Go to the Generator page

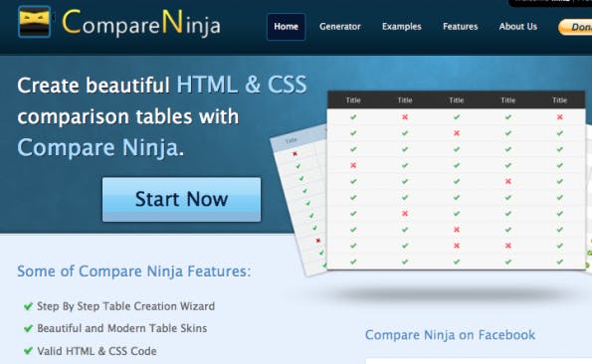[340, 27]
